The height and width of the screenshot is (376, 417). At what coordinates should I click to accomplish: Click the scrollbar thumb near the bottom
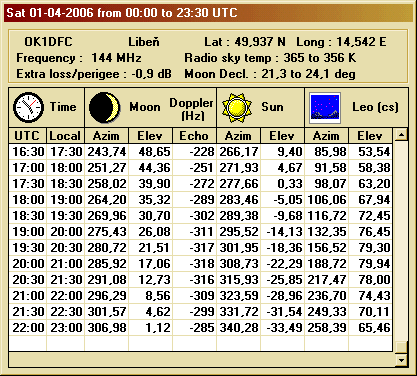(x=401, y=347)
